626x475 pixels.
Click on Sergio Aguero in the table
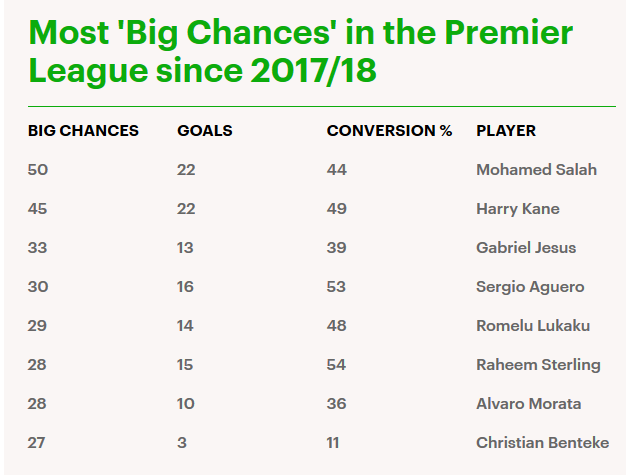530,287
